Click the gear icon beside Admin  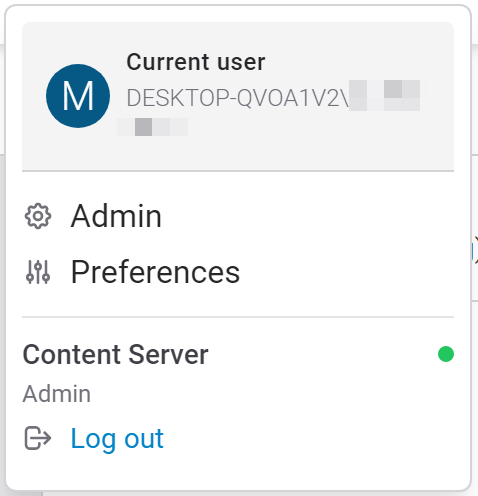[38, 216]
